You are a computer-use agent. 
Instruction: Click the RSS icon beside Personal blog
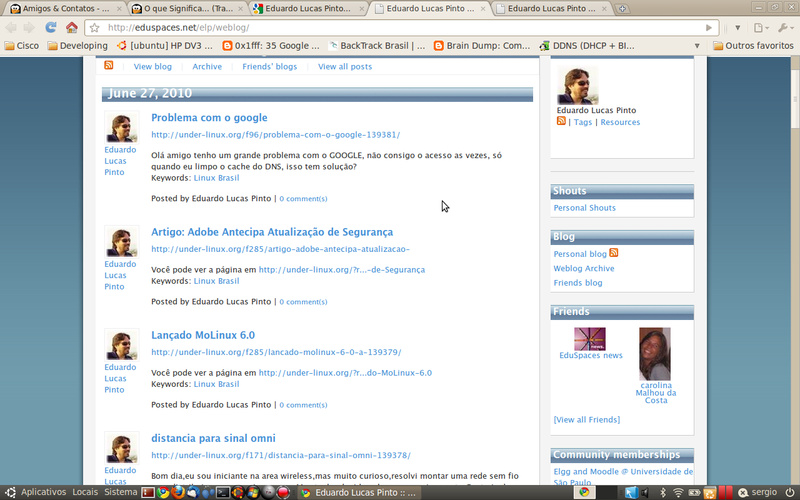pyautogui.click(x=614, y=253)
